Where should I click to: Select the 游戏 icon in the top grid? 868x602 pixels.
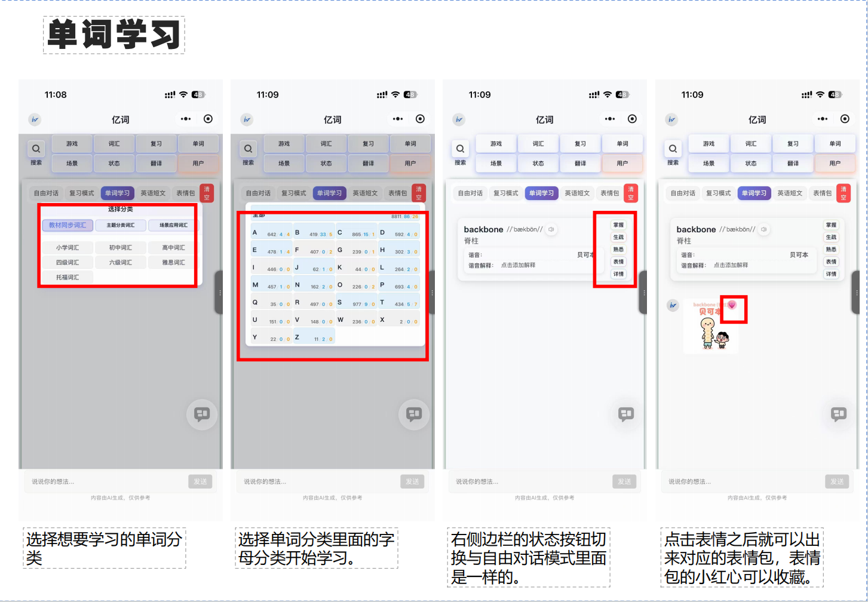[x=72, y=143]
